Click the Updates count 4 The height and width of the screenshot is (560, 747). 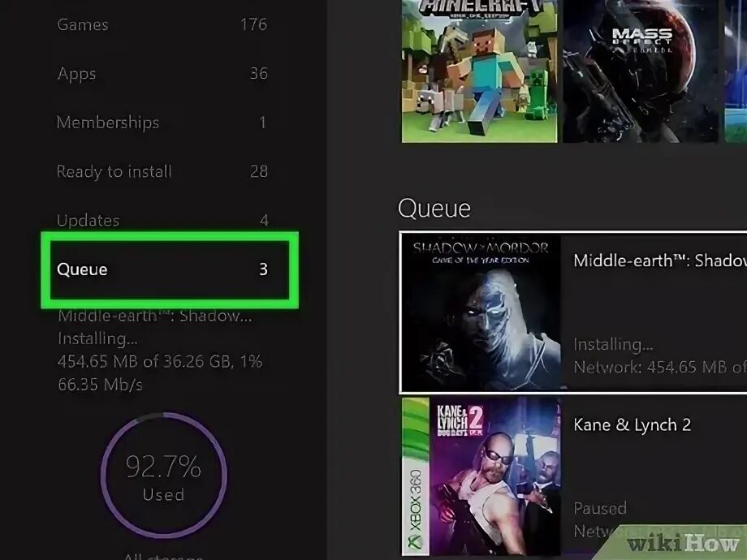[x=264, y=221]
